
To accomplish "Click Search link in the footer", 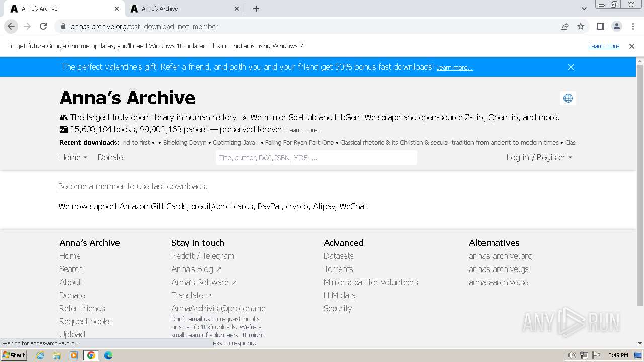I will pyautogui.click(x=71, y=269).
